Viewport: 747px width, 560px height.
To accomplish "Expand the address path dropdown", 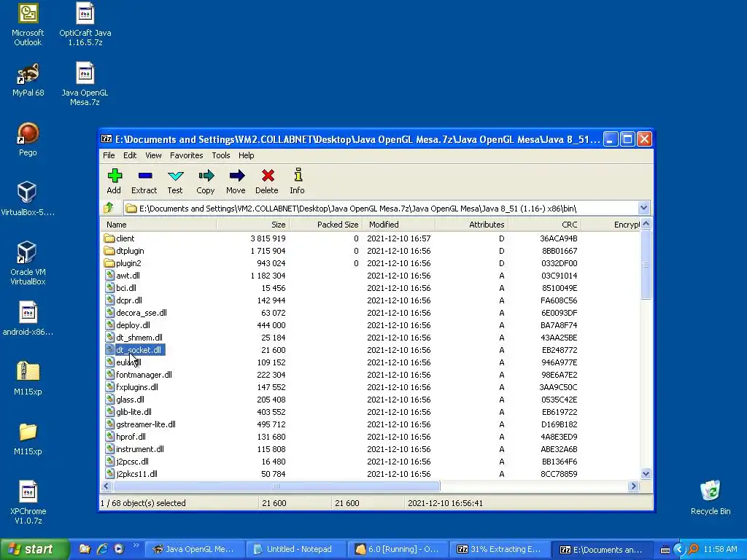I will pyautogui.click(x=643, y=208).
